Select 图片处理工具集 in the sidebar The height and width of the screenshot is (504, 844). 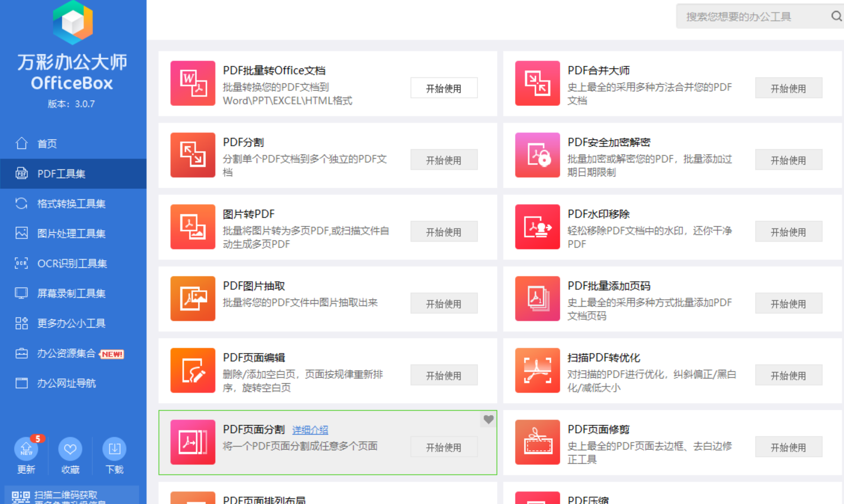click(73, 233)
